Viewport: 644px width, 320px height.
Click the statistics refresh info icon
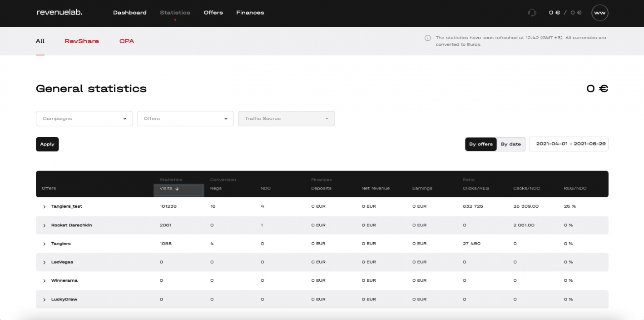pyautogui.click(x=427, y=38)
